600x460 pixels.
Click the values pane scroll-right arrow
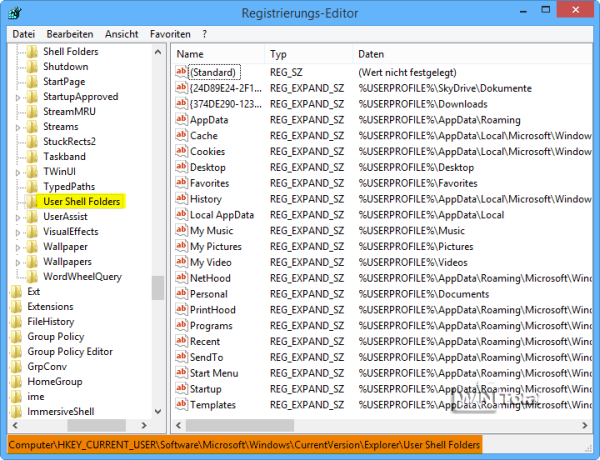pos(584,425)
